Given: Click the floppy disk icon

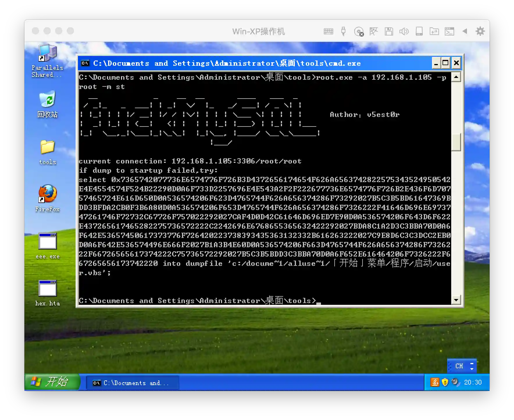Looking at the screenshot, I should click(x=389, y=31).
